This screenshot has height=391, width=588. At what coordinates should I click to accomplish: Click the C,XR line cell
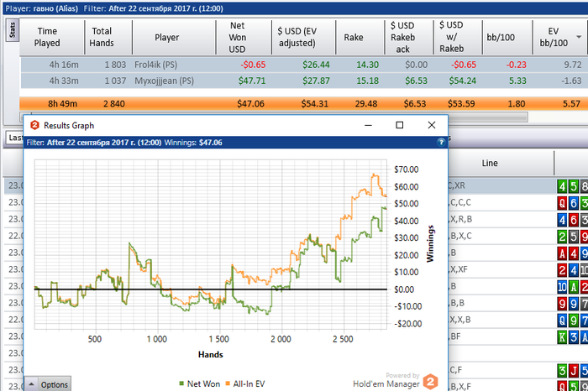pos(501,185)
